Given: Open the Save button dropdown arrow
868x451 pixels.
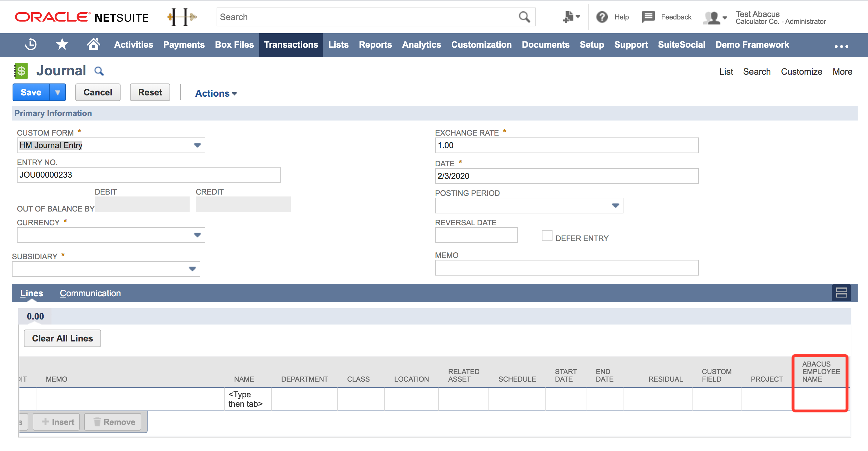Looking at the screenshot, I should point(58,92).
